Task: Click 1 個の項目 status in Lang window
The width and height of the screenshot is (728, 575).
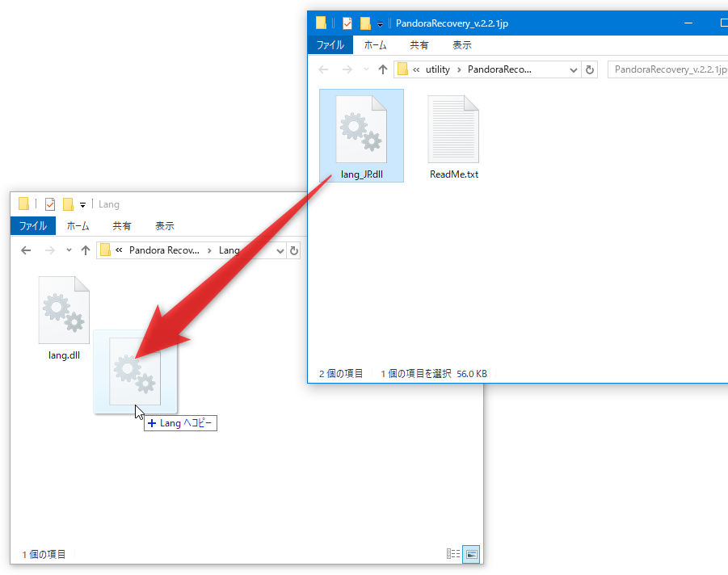Action: [x=44, y=555]
